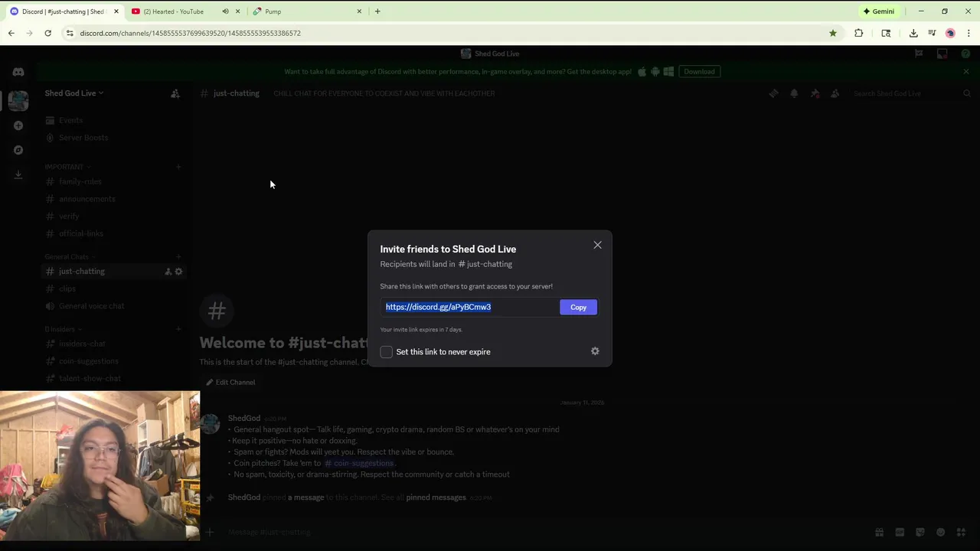This screenshot has height=551, width=980.
Task: Dismiss desktop app banner
Action: point(965,71)
